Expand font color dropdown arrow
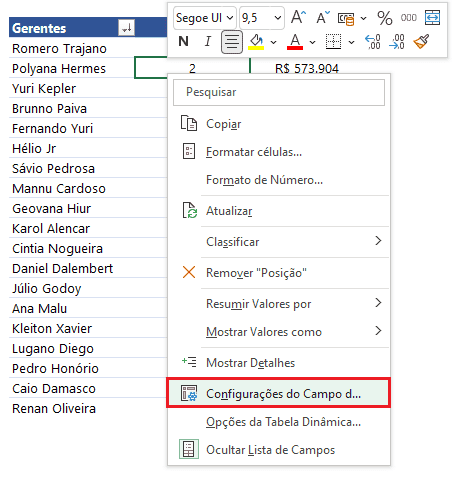Screen dimensions: 452x477 pos(312,42)
